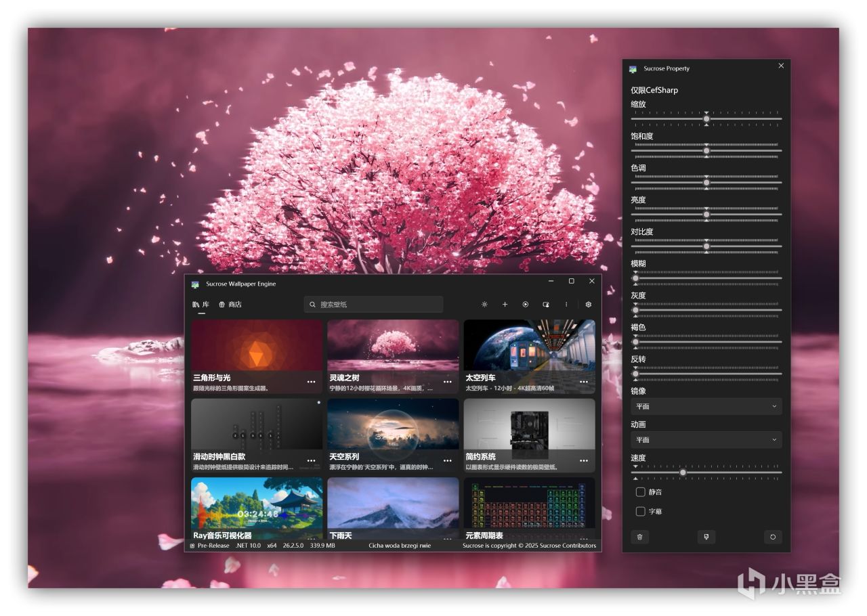Add a new wallpaper with the plus icon
The image size is (867, 616).
tap(505, 305)
